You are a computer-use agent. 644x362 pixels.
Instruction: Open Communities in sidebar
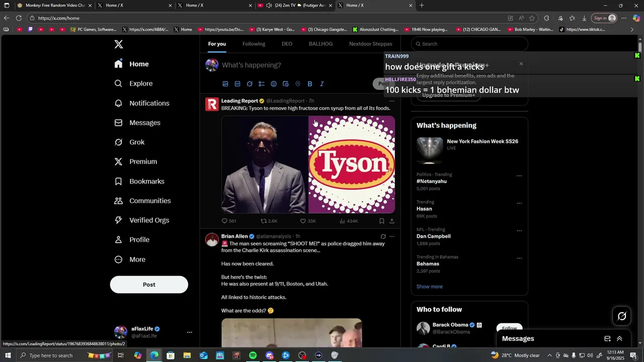(x=142, y=201)
